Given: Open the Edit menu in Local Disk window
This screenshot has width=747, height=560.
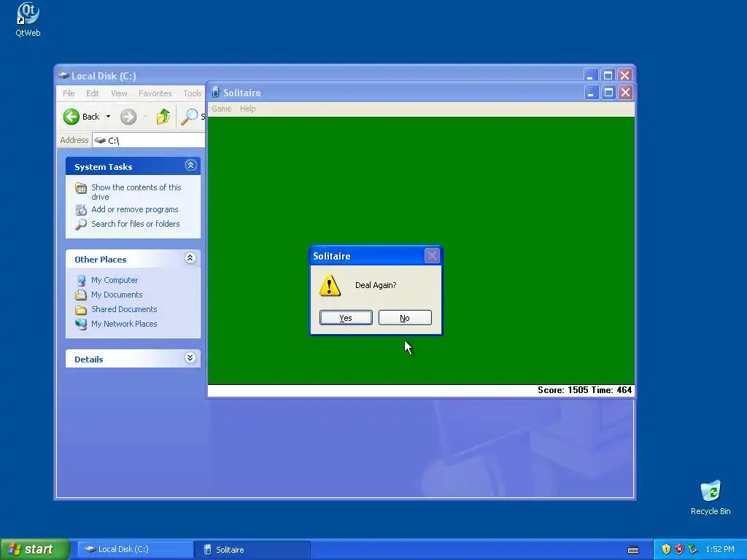Looking at the screenshot, I should [x=93, y=93].
